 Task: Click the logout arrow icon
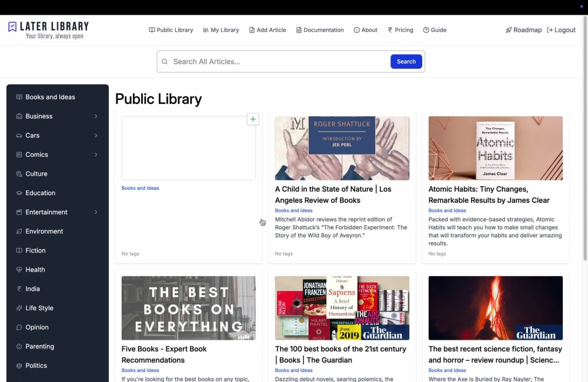pos(550,30)
